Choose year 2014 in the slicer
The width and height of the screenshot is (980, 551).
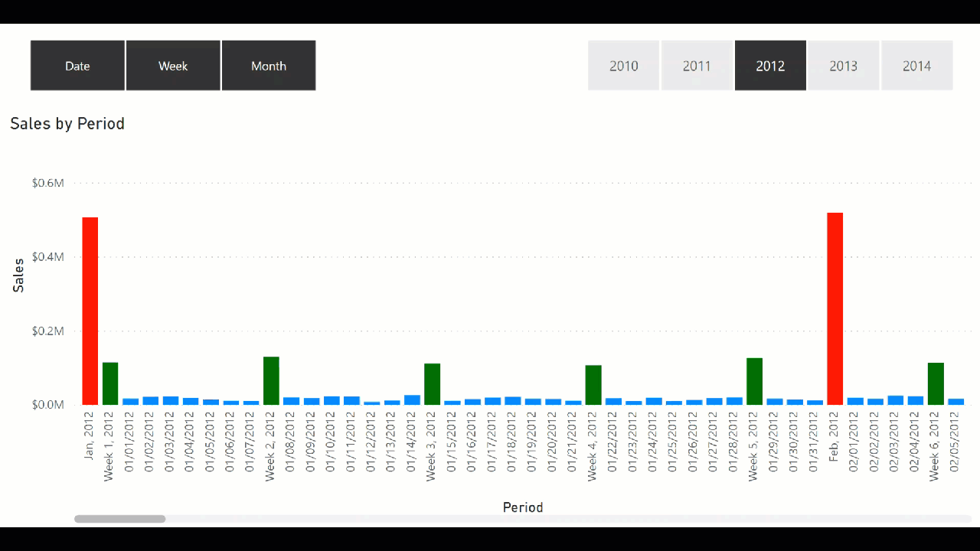coord(916,66)
